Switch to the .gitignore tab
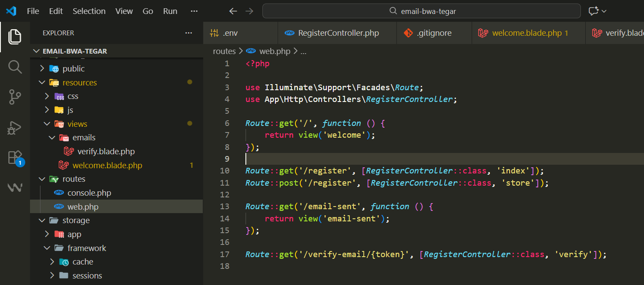 (x=434, y=33)
